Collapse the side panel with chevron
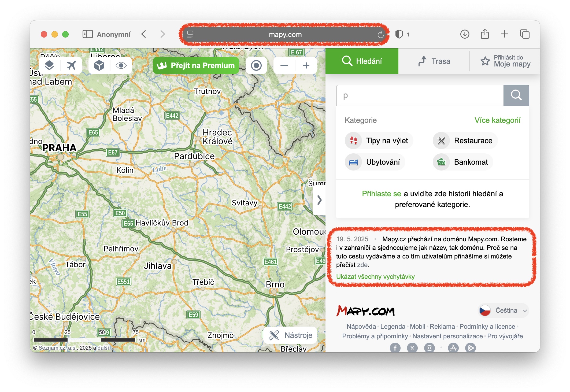The width and height of the screenshot is (570, 392). [319, 200]
